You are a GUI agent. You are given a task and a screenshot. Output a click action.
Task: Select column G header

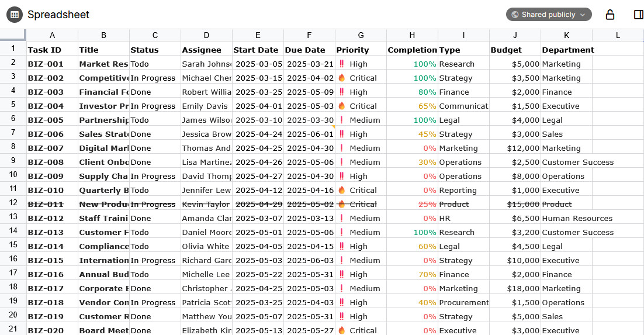(361, 35)
